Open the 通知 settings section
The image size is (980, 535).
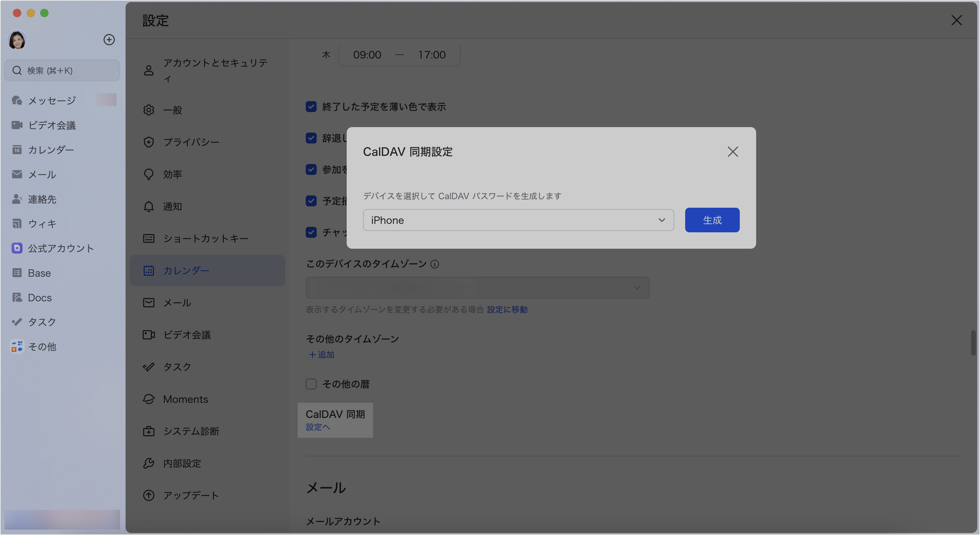[172, 206]
